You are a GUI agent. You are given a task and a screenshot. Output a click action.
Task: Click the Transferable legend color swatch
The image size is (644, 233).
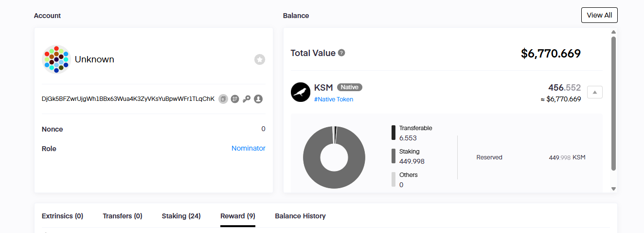click(x=394, y=133)
